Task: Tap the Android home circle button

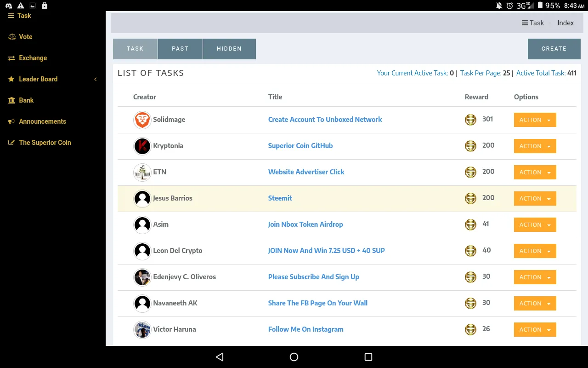Action: coord(294,357)
